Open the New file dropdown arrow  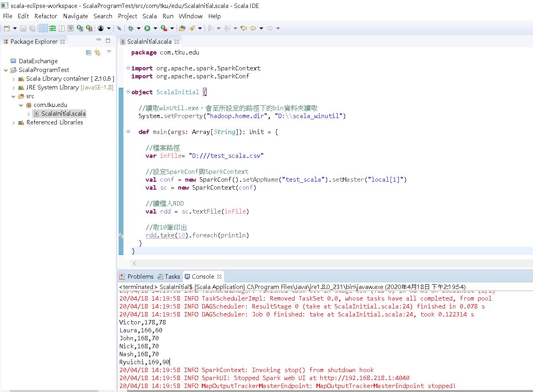(15, 28)
